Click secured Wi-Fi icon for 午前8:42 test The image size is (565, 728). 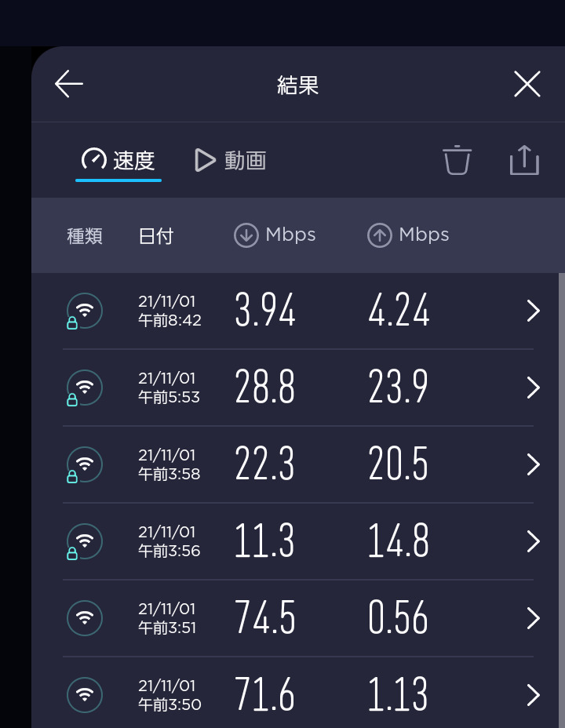(x=84, y=311)
